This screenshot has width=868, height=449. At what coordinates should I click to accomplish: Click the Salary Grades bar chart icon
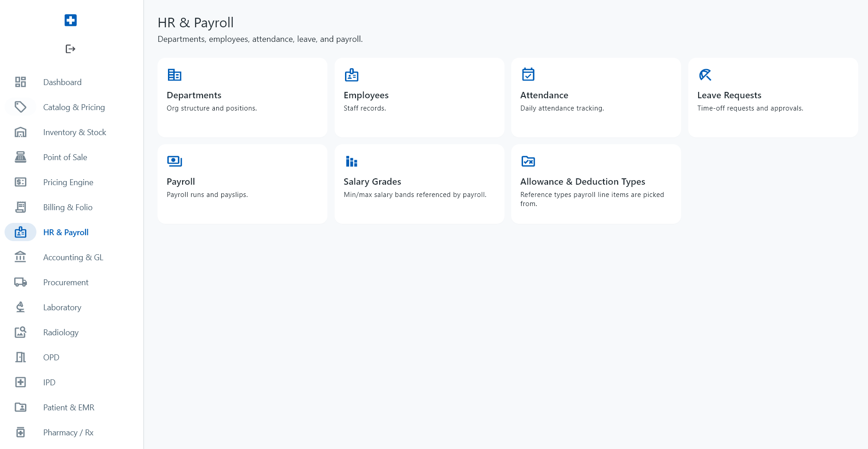click(x=351, y=161)
